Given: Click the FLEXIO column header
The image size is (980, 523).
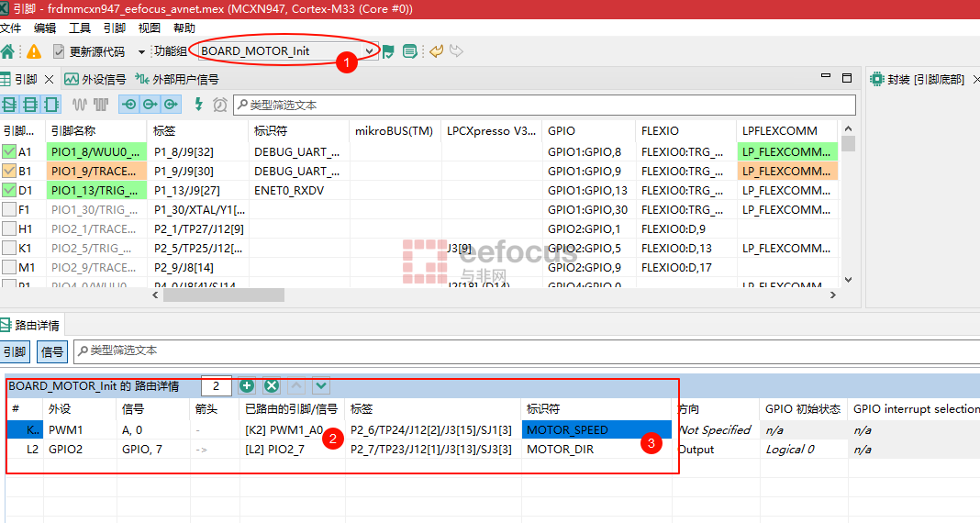Looking at the screenshot, I should coord(685,130).
